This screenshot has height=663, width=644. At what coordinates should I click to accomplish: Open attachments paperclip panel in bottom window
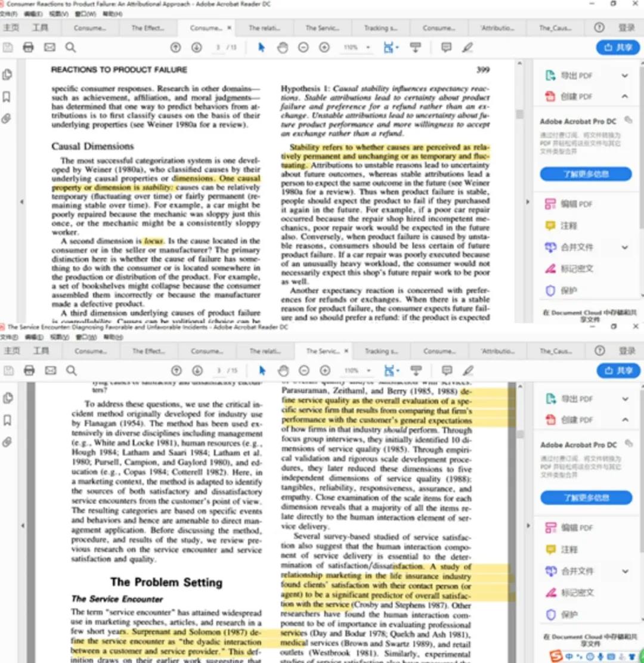(x=7, y=442)
